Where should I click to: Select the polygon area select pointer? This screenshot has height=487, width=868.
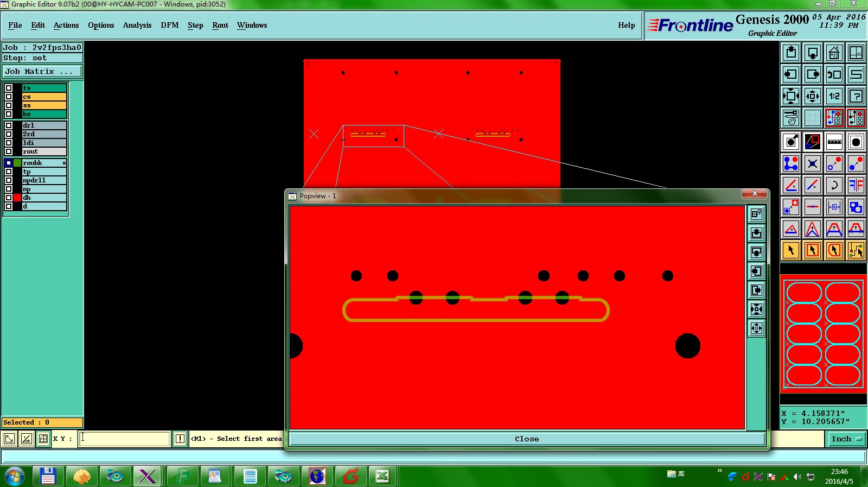(834, 250)
